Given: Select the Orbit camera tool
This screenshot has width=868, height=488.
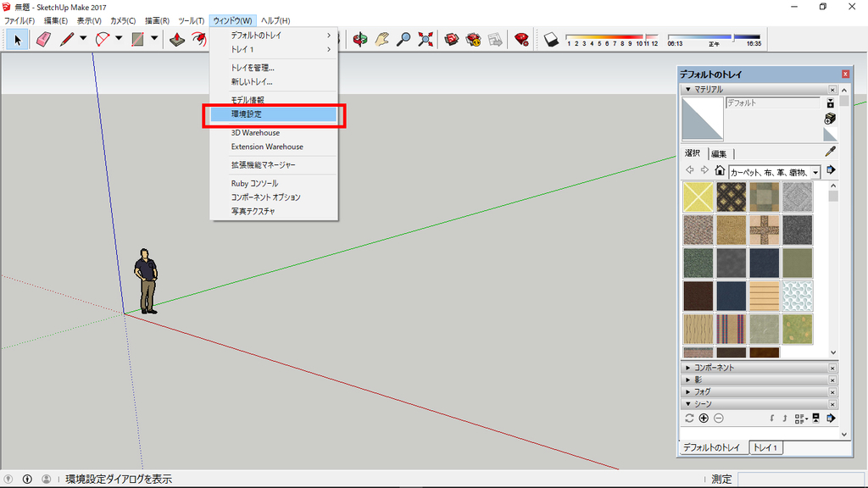Looking at the screenshot, I should [360, 40].
